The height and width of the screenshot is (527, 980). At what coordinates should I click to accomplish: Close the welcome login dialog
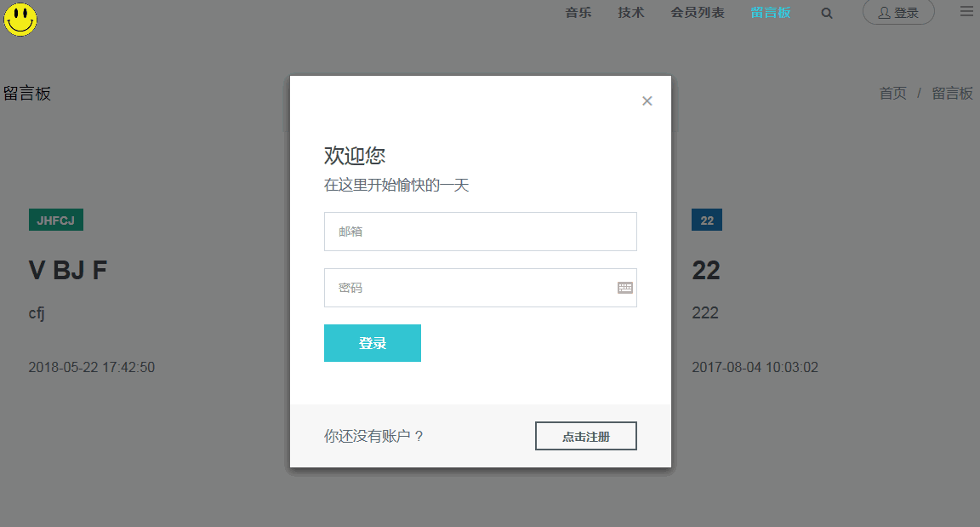click(647, 100)
